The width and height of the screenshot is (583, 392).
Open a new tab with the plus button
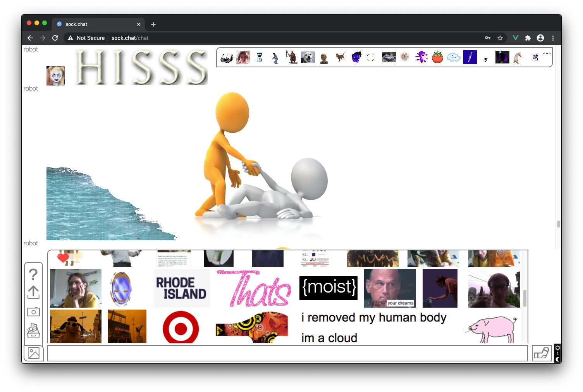(153, 24)
